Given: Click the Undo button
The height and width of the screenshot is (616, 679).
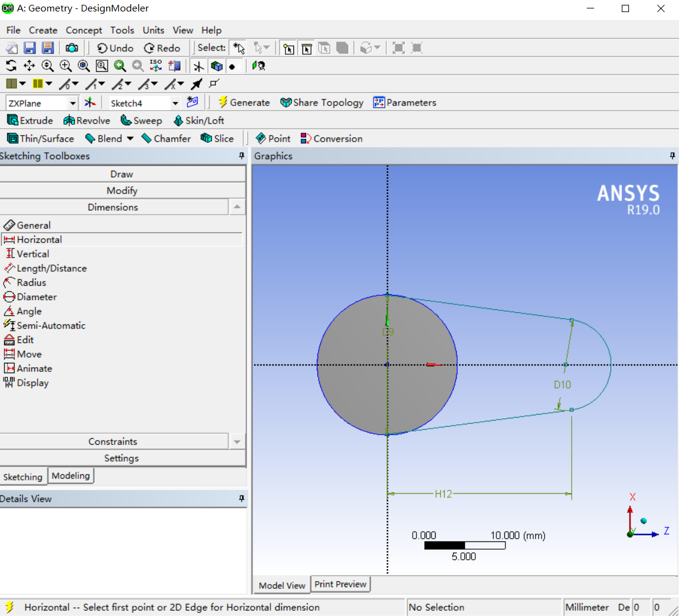Looking at the screenshot, I should 115,48.
